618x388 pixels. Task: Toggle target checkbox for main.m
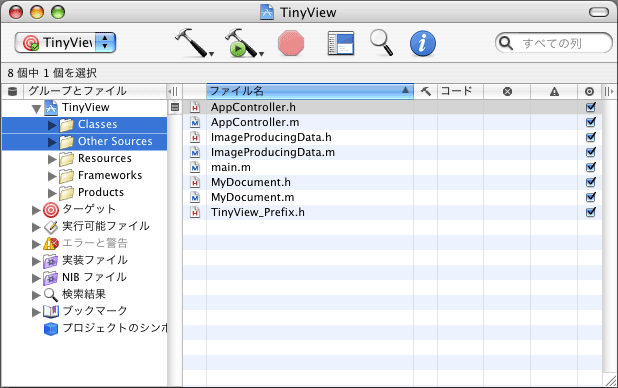(x=590, y=167)
